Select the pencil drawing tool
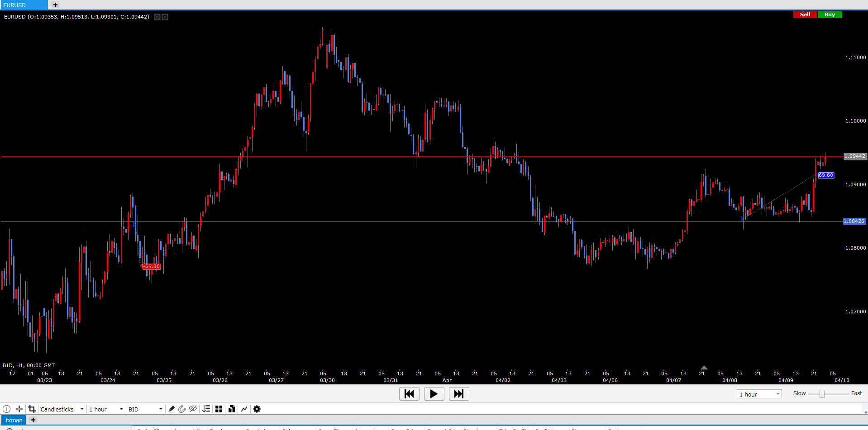The width and height of the screenshot is (868, 430). point(172,409)
